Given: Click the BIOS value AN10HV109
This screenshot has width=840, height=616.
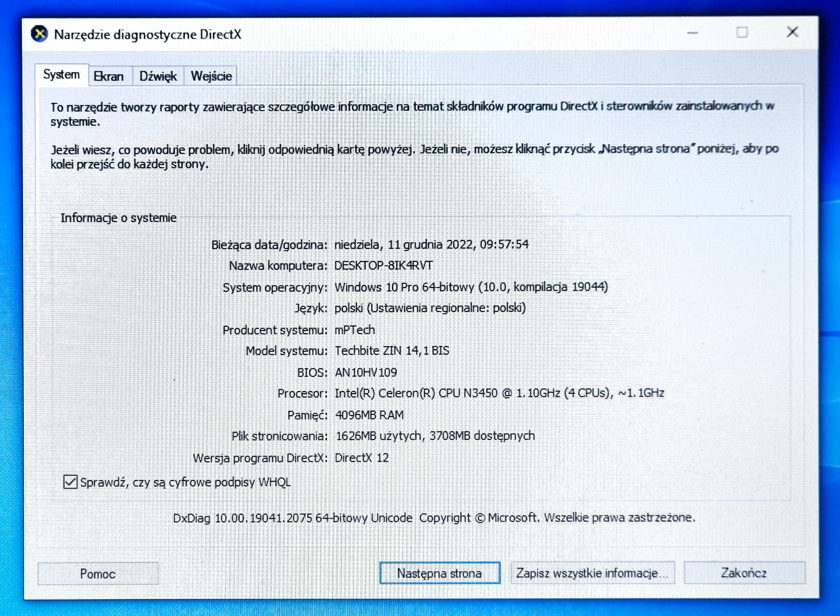Looking at the screenshot, I should click(x=366, y=372).
